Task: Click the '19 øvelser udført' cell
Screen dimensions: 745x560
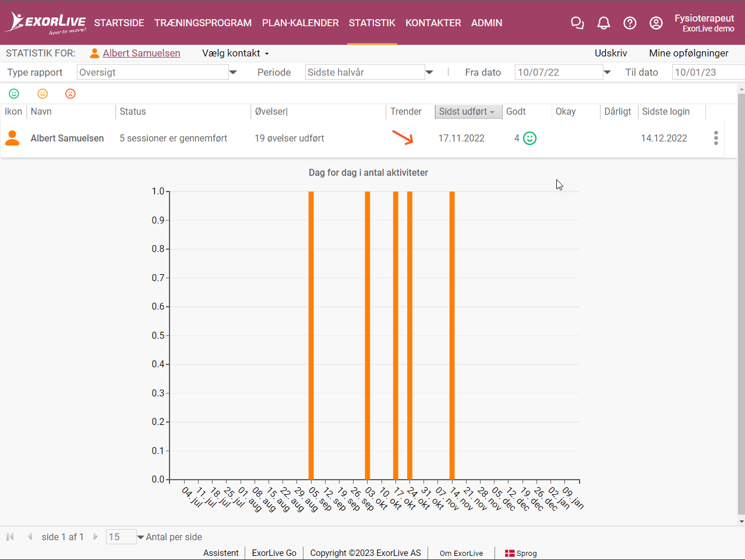Action: tap(289, 138)
